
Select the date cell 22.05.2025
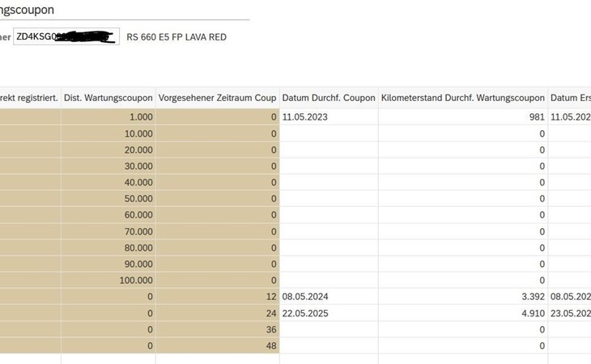click(x=329, y=313)
